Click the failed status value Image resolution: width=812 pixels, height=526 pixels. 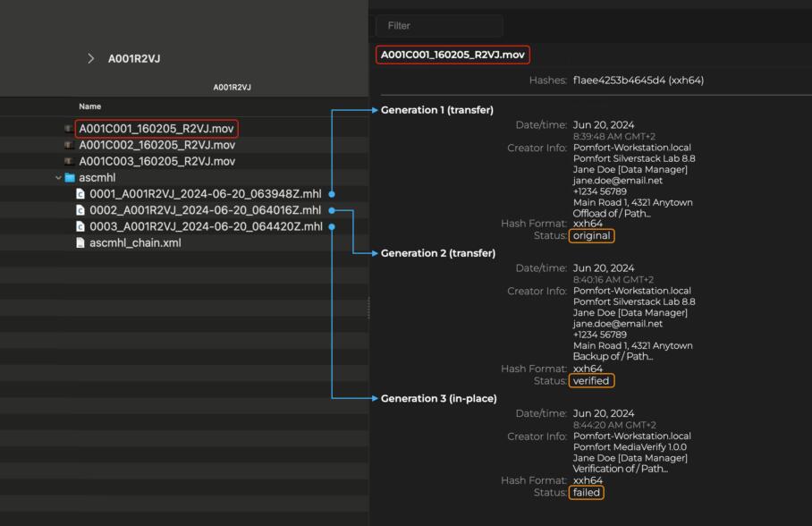point(587,493)
